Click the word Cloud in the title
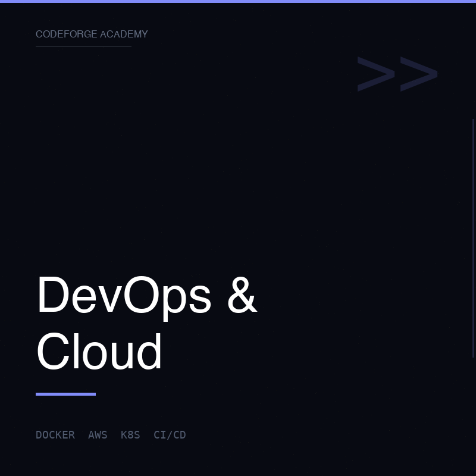Image resolution: width=476 pixels, height=476 pixels. pos(99,352)
